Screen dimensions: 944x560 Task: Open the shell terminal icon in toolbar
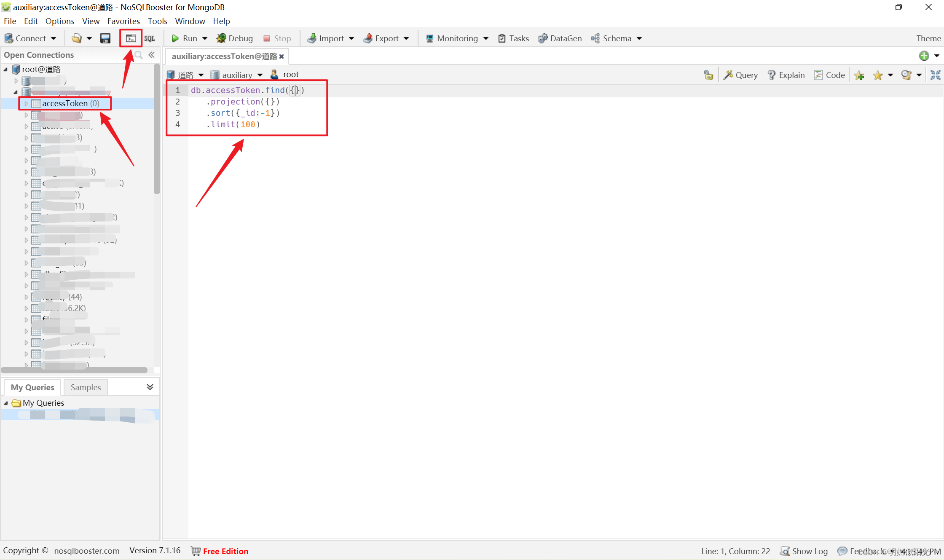coord(131,38)
